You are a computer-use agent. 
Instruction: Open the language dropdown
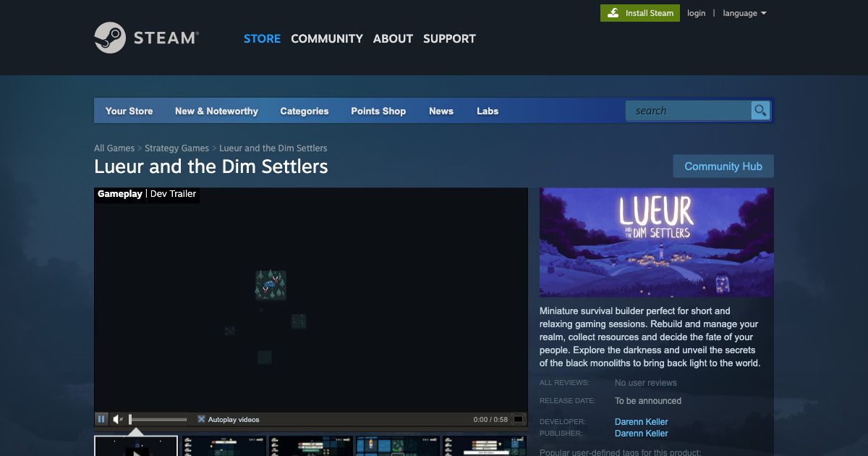744,12
